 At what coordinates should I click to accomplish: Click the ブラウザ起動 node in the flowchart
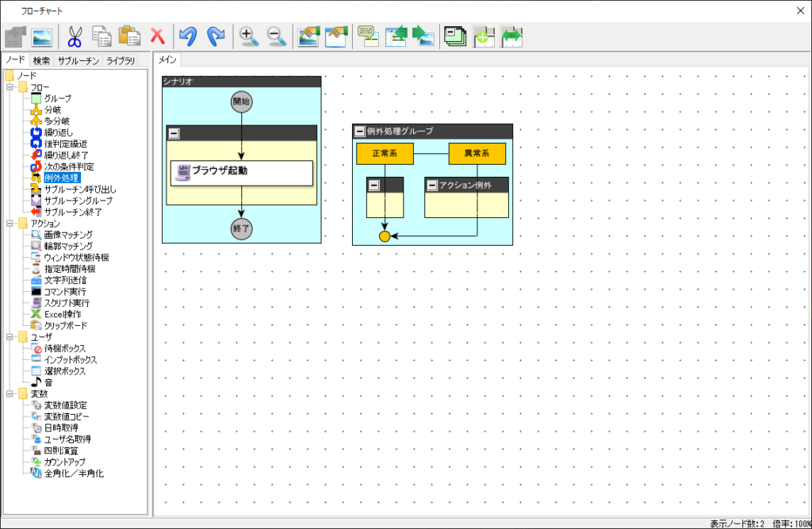click(242, 173)
